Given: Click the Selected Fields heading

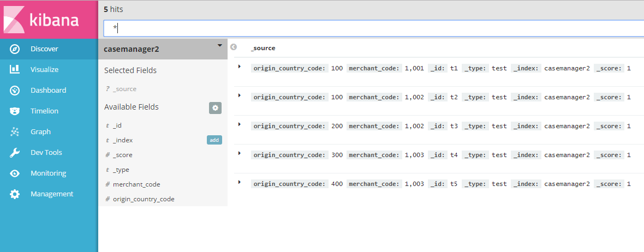Looking at the screenshot, I should 130,70.
